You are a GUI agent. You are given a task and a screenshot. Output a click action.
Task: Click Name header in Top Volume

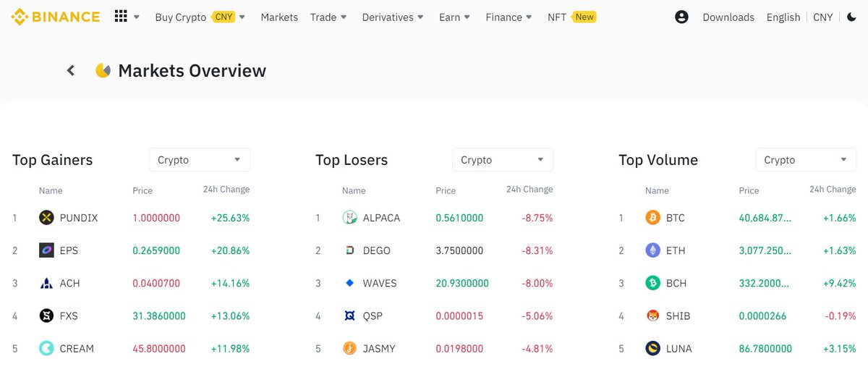tap(657, 190)
